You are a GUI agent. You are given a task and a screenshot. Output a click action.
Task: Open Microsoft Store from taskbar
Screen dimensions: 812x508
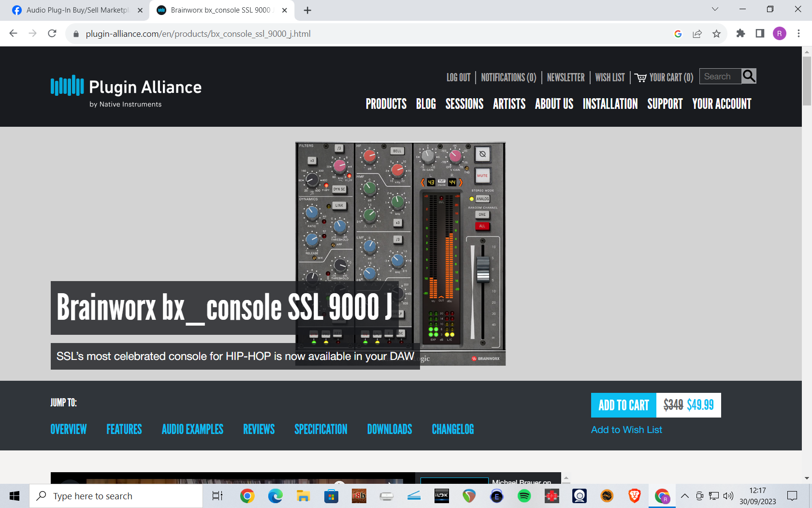[x=331, y=496]
